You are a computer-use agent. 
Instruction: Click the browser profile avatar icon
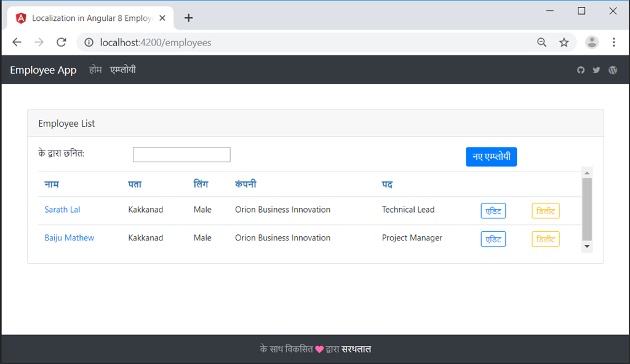point(592,42)
